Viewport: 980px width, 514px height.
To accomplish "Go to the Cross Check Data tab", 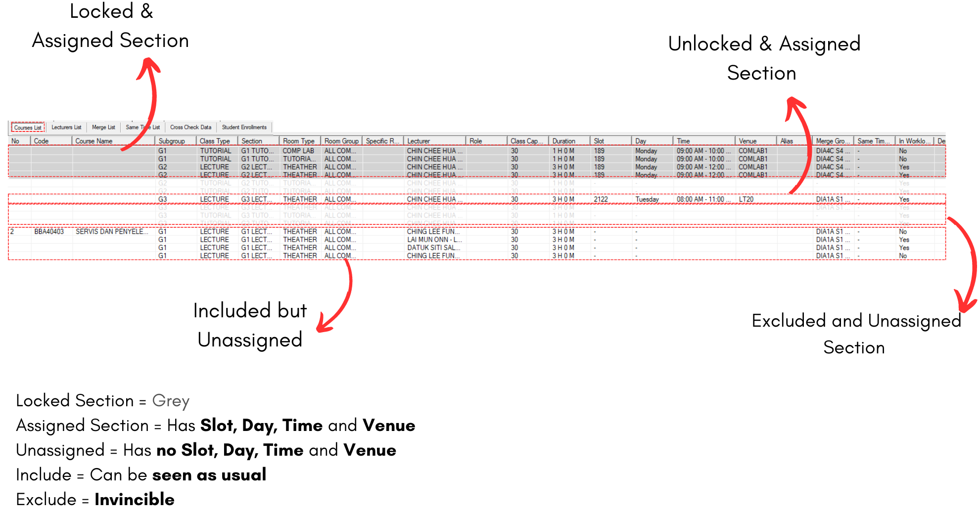I will [x=190, y=128].
